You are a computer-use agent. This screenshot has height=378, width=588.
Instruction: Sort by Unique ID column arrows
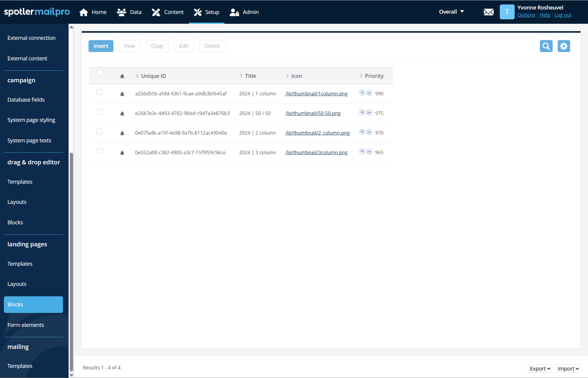(x=137, y=76)
